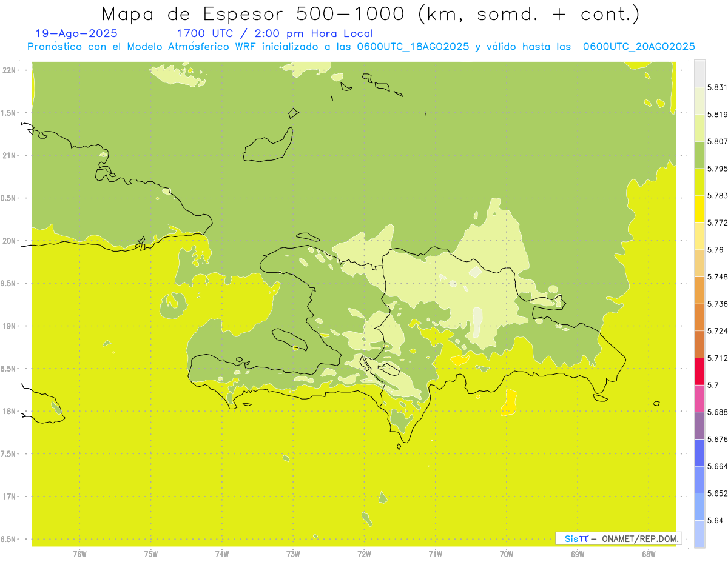Click the longitude label "70W"
The width and height of the screenshot is (728, 562).
click(x=507, y=554)
